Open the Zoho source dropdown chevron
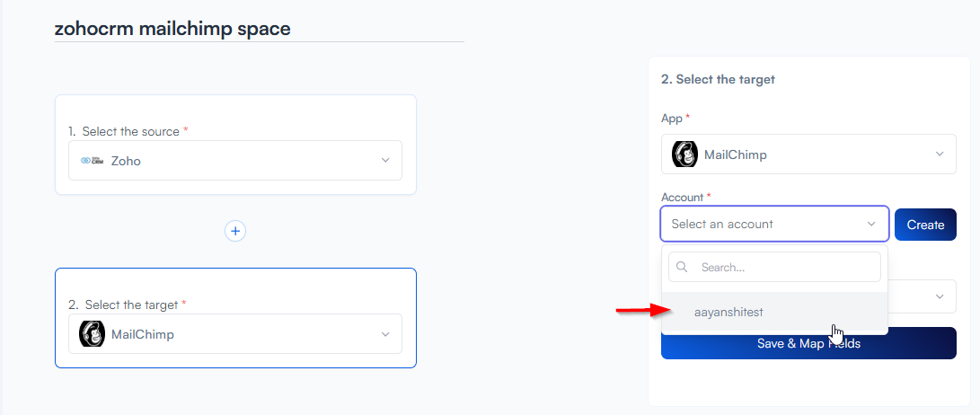 click(385, 161)
